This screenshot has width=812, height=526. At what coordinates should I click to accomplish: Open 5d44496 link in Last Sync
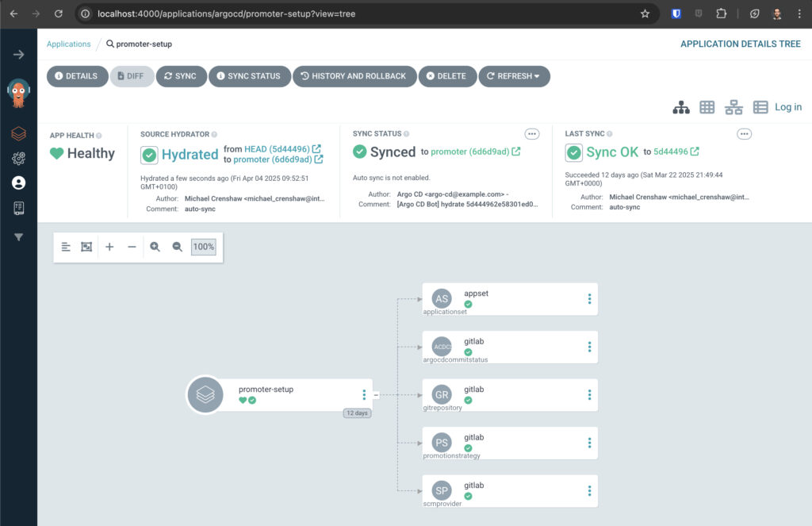coord(671,152)
